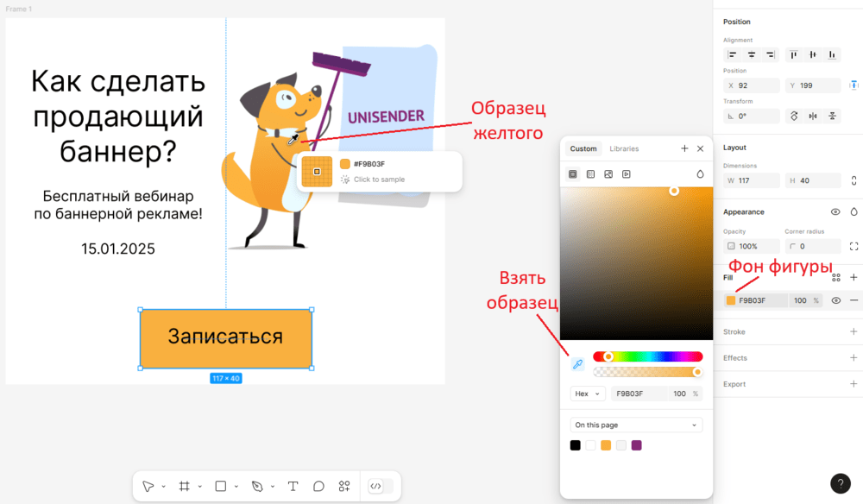The width and height of the screenshot is (863, 504).
Task: Toggle layer visibility eye in Appearance
Action: pos(835,211)
